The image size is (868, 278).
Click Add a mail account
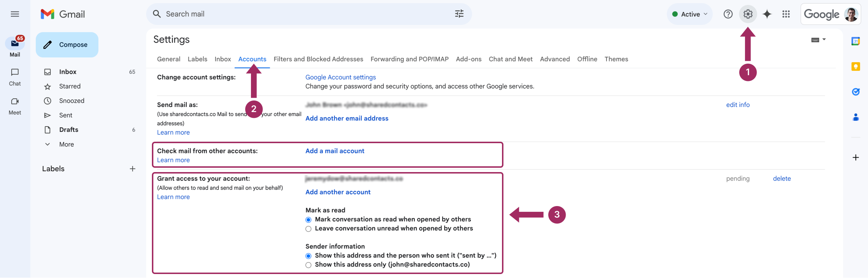pos(335,151)
